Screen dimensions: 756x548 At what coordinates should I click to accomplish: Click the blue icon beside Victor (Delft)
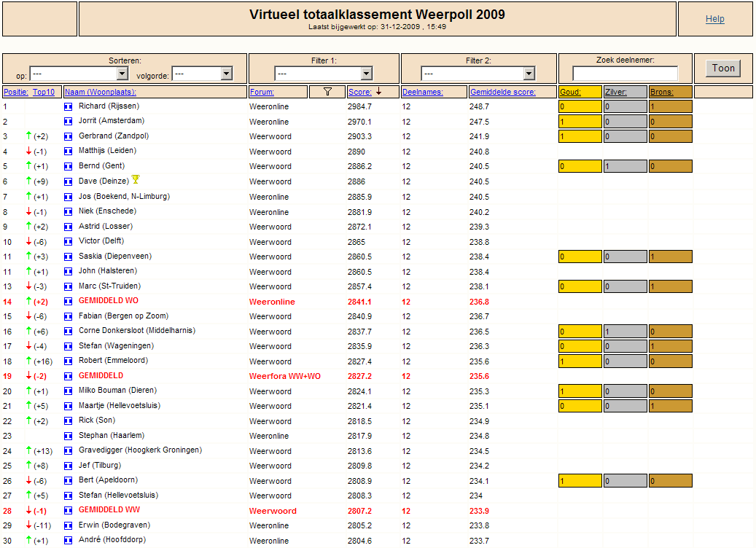69,241
